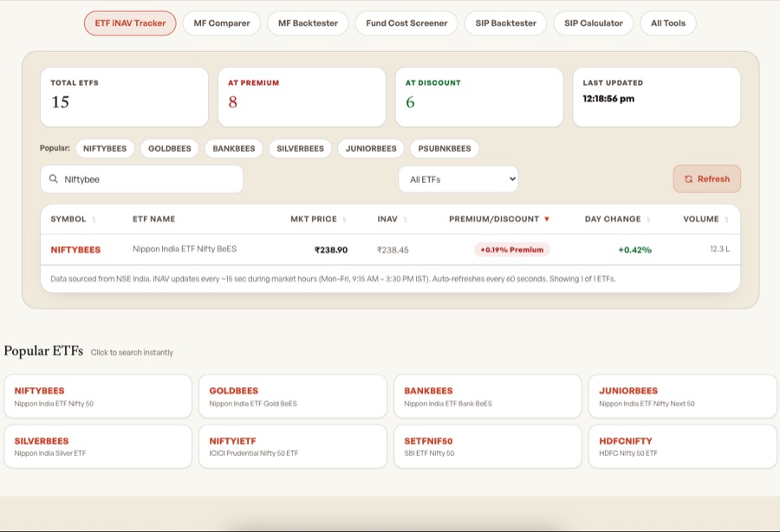Open the NIFTYBEES Popular ETFs card
The height and width of the screenshot is (532, 780).
[x=98, y=396]
